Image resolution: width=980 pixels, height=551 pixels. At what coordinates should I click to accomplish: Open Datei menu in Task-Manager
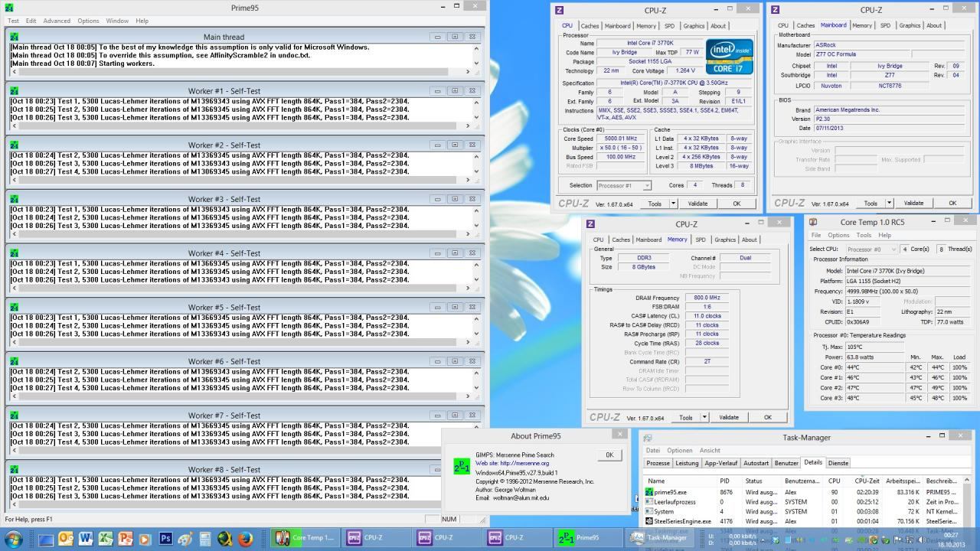click(653, 450)
